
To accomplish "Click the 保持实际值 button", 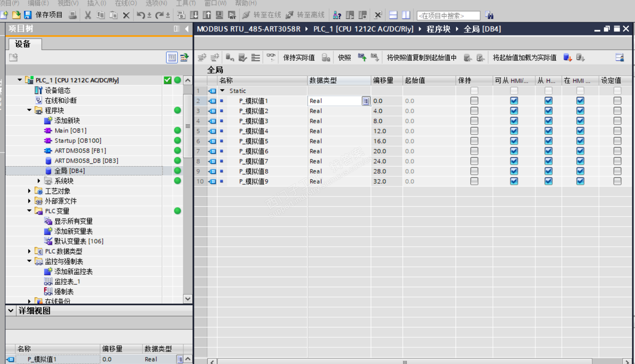I will point(298,57).
